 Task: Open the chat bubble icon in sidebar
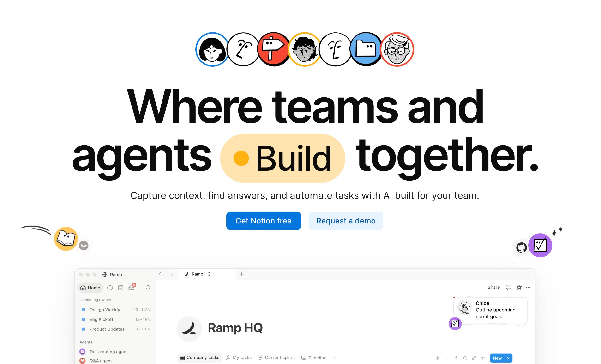pyautogui.click(x=110, y=288)
